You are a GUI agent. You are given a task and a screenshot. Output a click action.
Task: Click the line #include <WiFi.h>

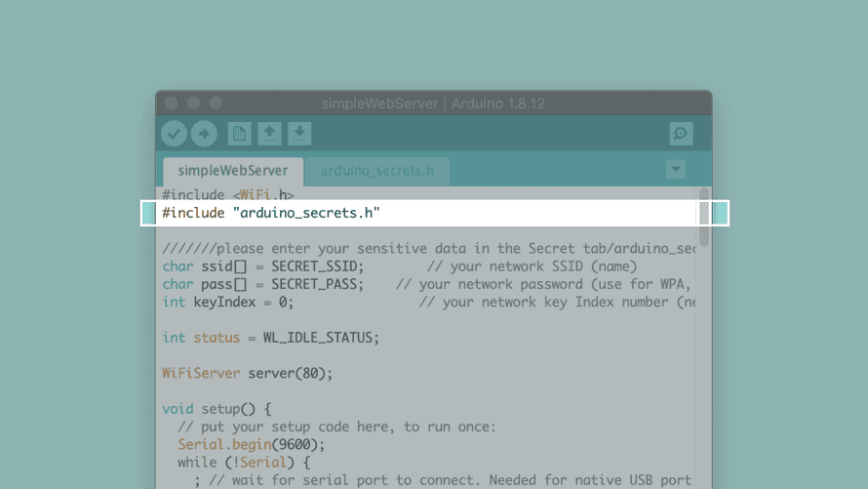228,195
